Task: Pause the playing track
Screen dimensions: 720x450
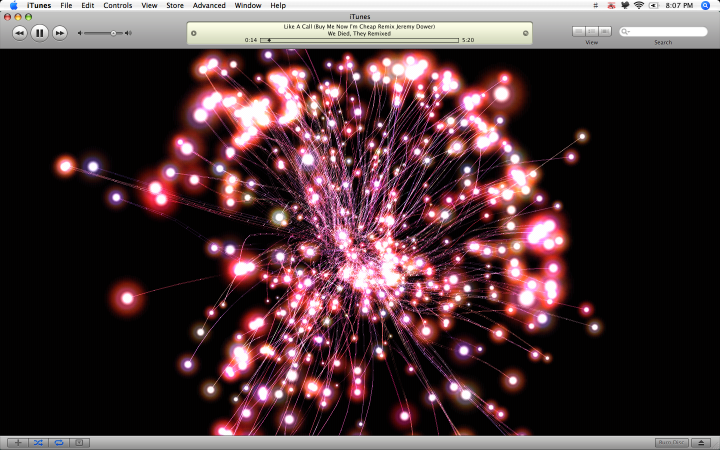Action: tap(39, 33)
